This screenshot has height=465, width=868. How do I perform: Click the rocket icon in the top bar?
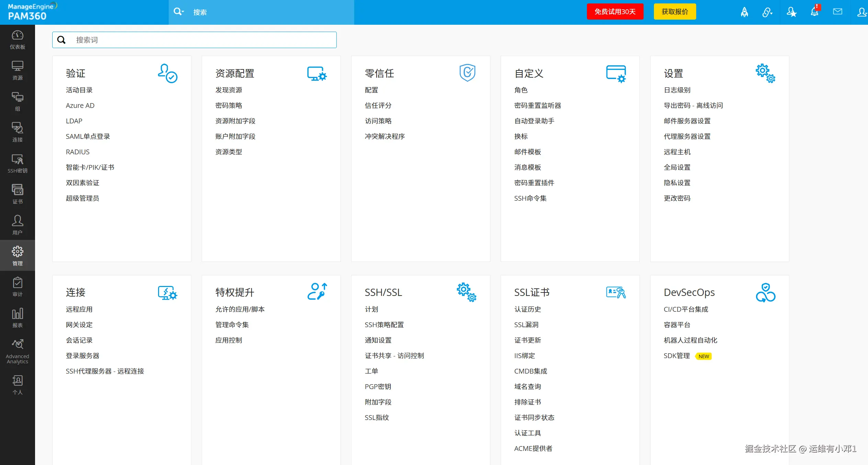(x=744, y=12)
